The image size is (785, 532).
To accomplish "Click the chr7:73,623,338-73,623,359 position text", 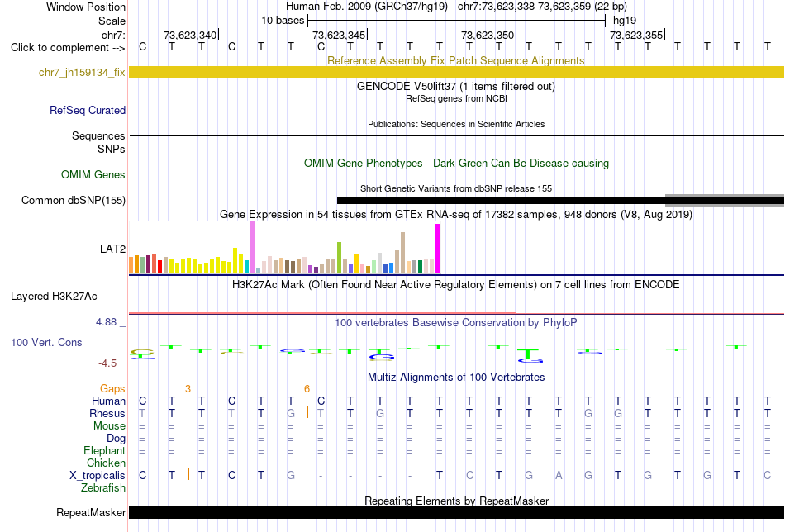I will click(542, 7).
